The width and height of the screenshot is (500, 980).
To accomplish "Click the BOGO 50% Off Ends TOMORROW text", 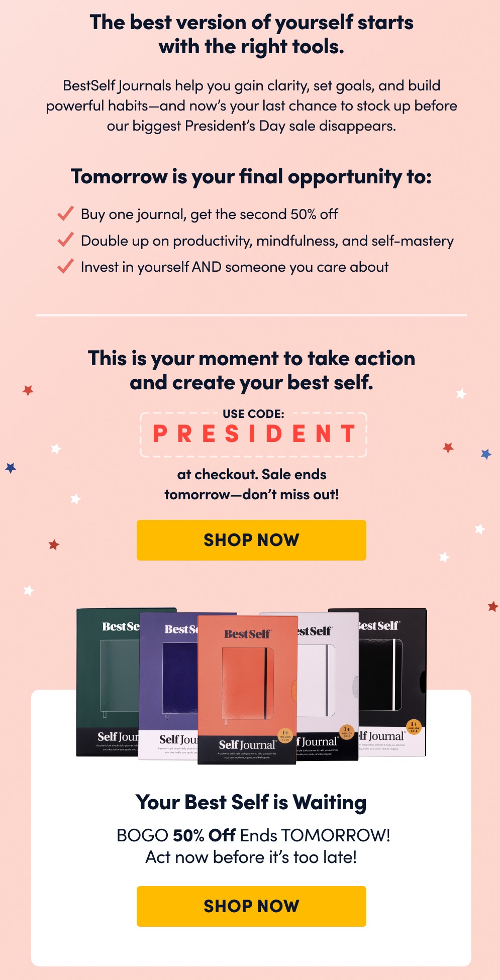I will pyautogui.click(x=253, y=835).
